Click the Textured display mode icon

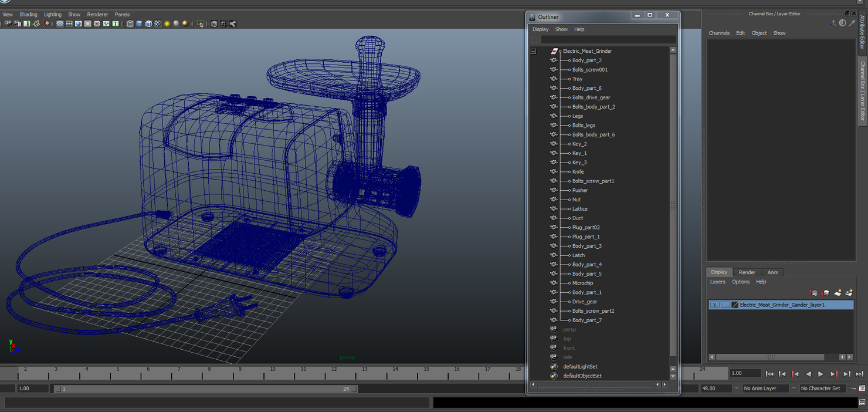pyautogui.click(x=157, y=23)
